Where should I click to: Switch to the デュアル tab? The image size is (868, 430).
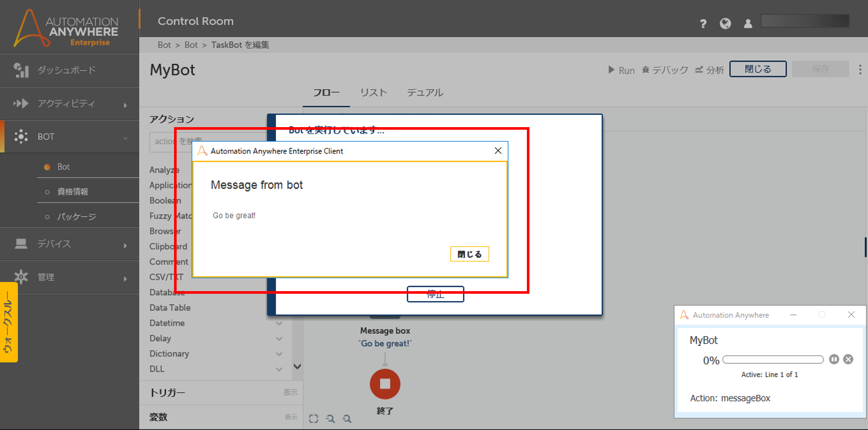pyautogui.click(x=425, y=93)
